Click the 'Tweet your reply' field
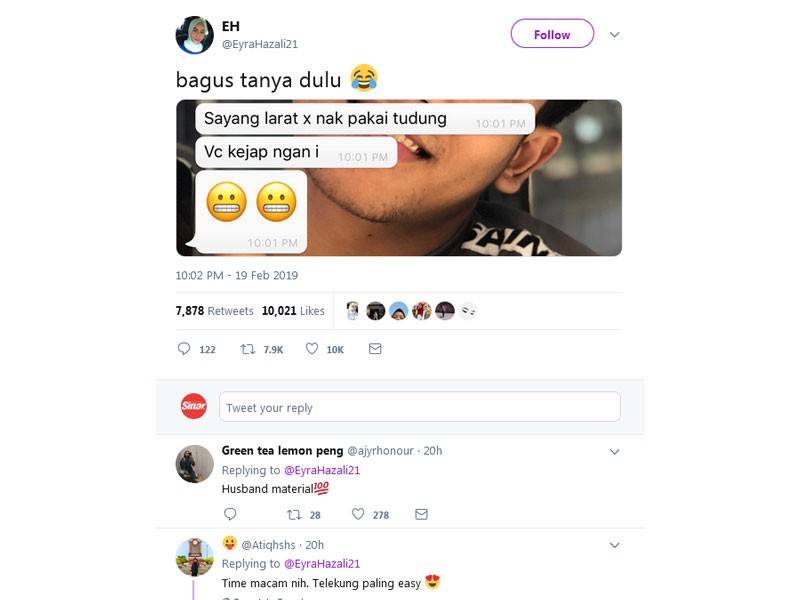The image size is (800, 600). tap(419, 407)
